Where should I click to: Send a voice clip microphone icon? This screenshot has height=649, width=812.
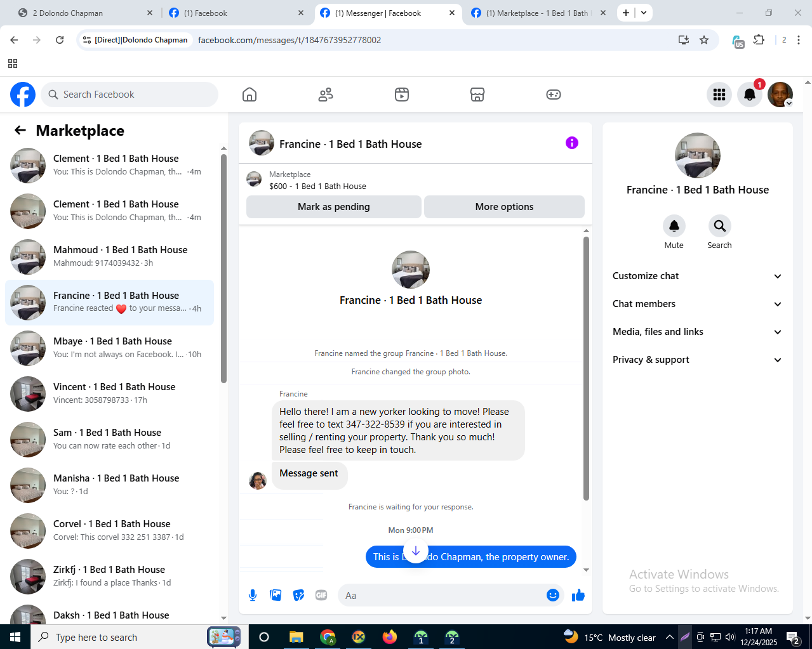(x=253, y=595)
